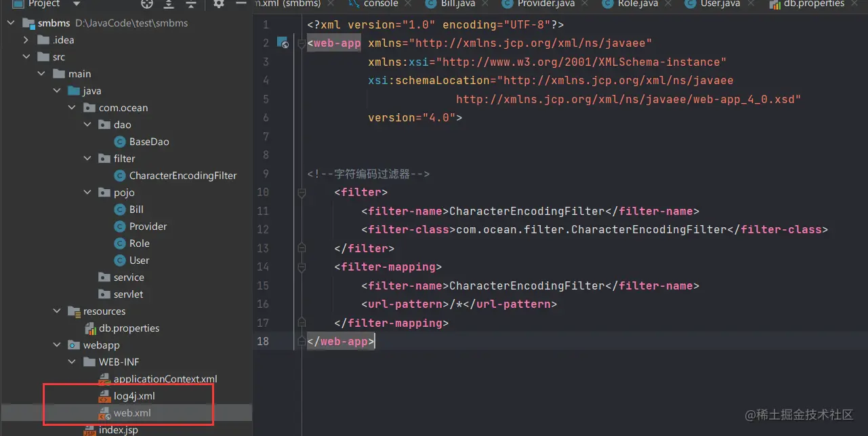Collapse the com.ocean package
This screenshot has height=436, width=868.
(73, 108)
